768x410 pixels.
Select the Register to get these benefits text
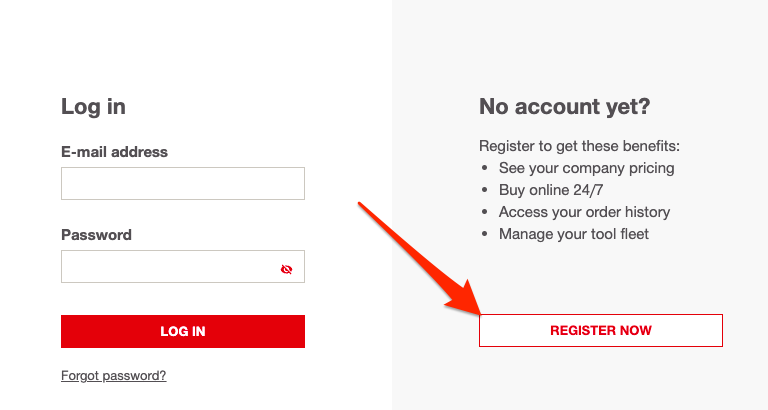(x=579, y=146)
